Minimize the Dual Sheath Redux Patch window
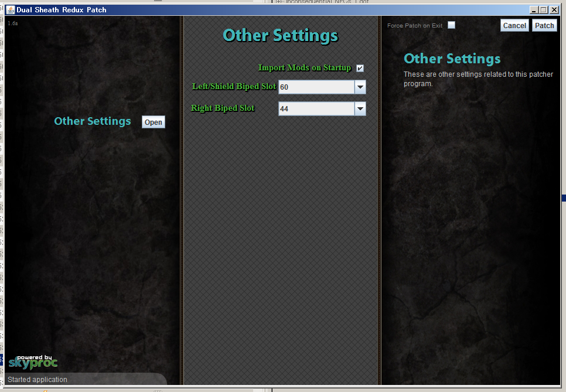 point(534,10)
